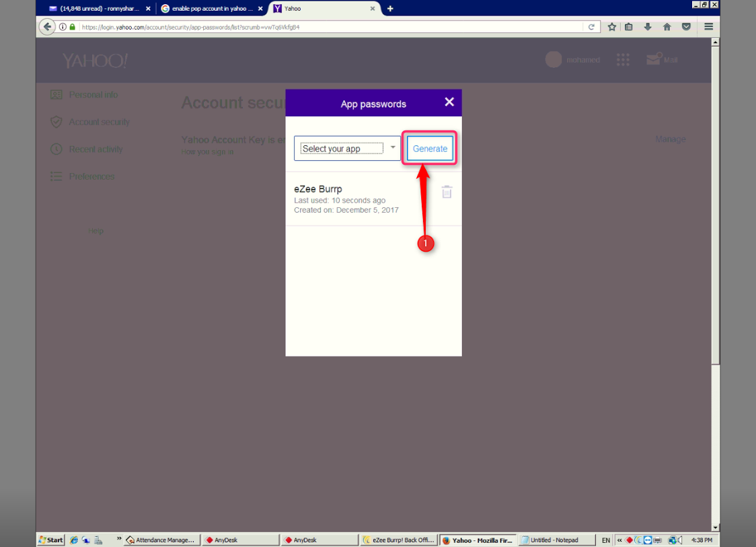Click the Generate button
The height and width of the screenshot is (547, 756).
point(430,148)
